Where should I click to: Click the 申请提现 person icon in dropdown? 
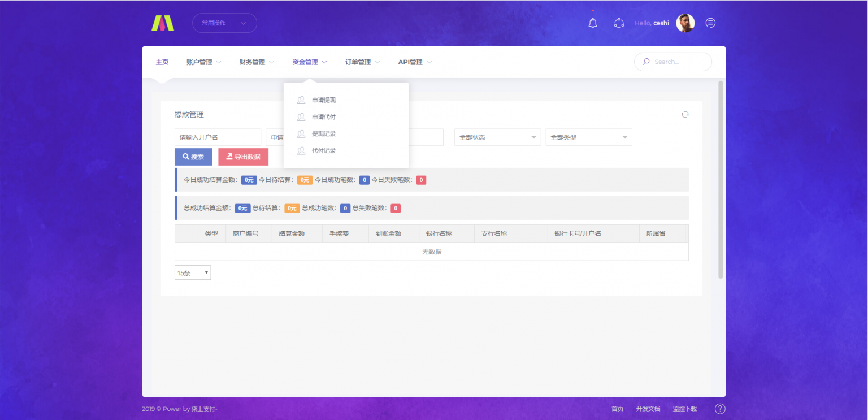(x=301, y=99)
